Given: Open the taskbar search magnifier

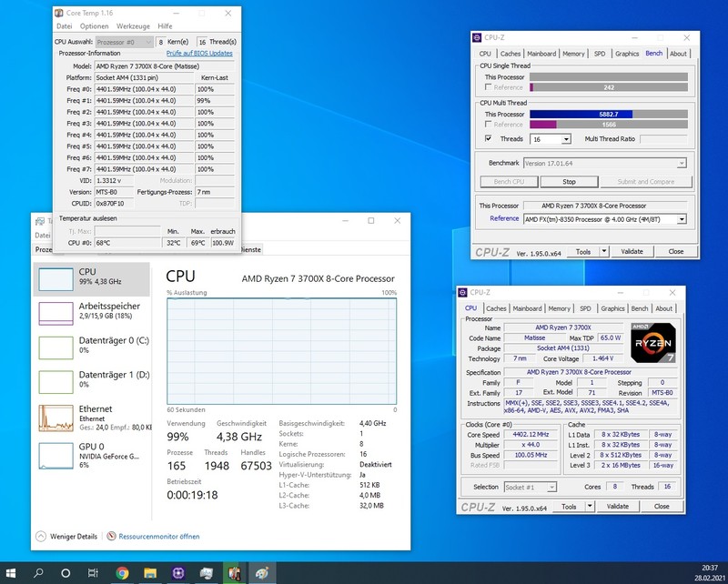Looking at the screenshot, I should (40, 573).
